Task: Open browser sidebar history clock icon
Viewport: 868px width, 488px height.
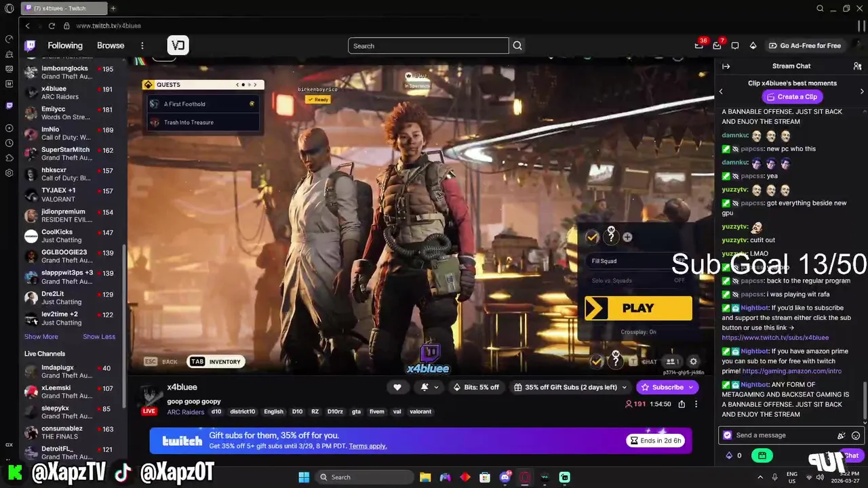Action: click(x=9, y=143)
